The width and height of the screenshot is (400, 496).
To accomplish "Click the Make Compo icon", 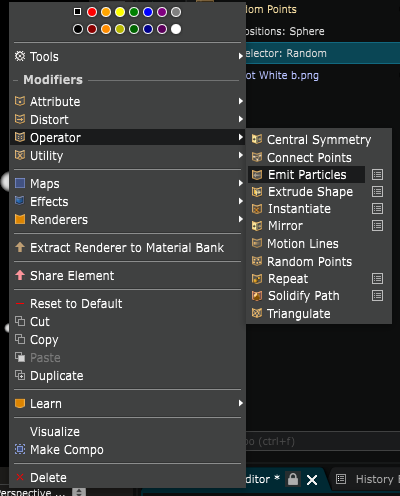I will tap(20, 449).
